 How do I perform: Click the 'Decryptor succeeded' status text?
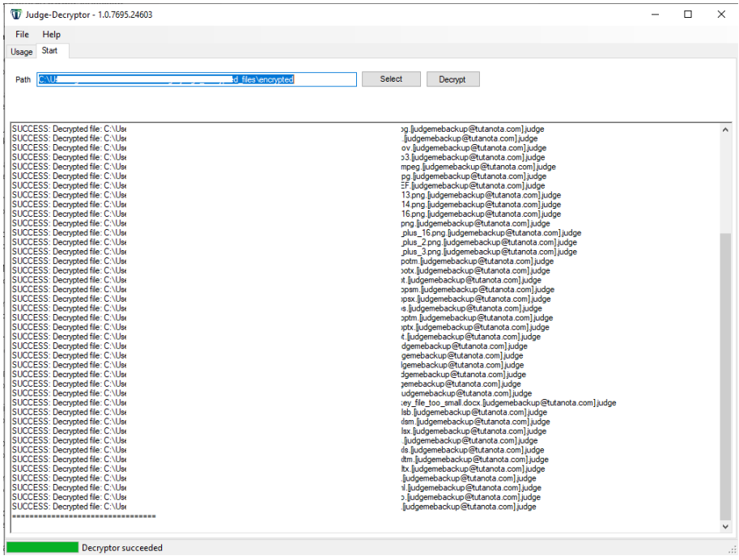(x=122, y=548)
